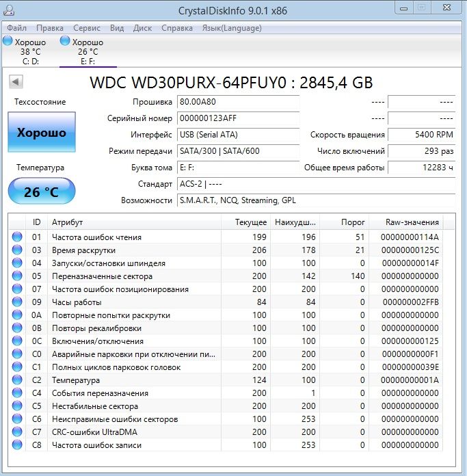Viewport: 467px width, 476px height.
Task: Click status orb for attribute C6 row
Action: tap(17, 419)
